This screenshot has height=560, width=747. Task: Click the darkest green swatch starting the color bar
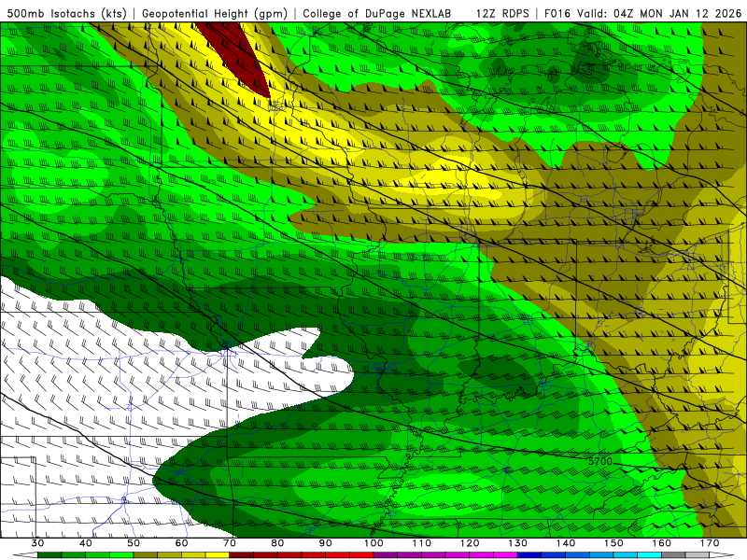pyautogui.click(x=49, y=555)
